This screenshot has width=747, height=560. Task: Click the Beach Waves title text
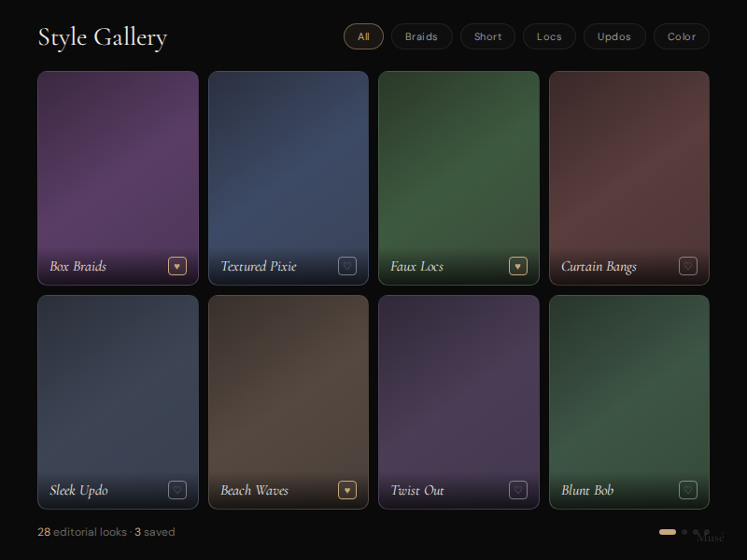[254, 490]
